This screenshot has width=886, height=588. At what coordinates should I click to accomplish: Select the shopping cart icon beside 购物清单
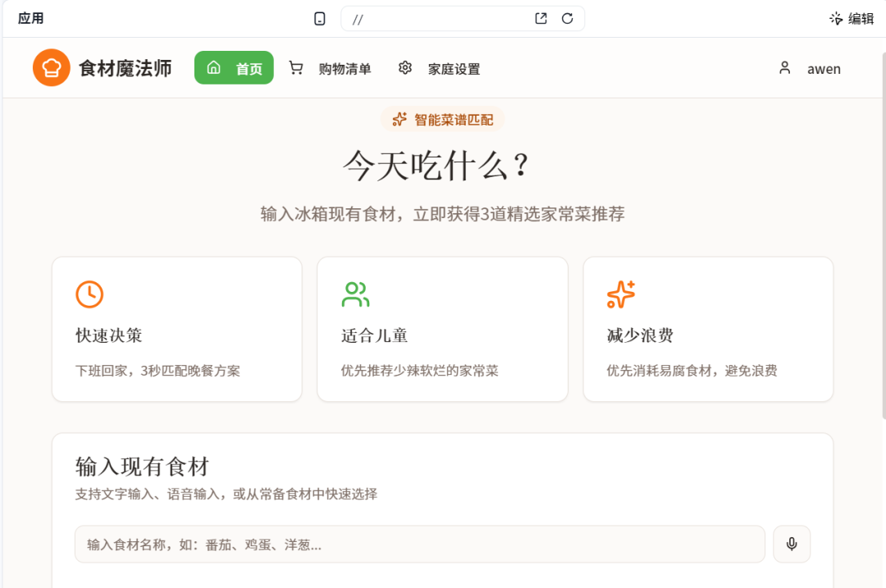click(x=295, y=68)
